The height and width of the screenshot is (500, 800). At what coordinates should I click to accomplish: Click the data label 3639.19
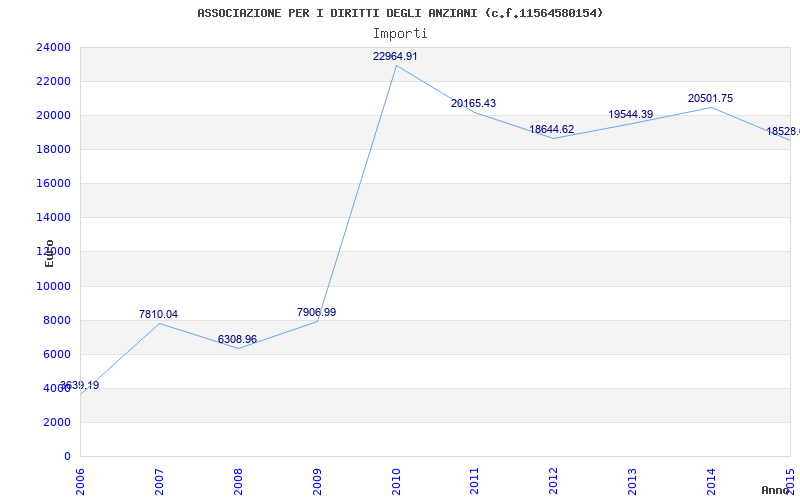click(x=80, y=385)
